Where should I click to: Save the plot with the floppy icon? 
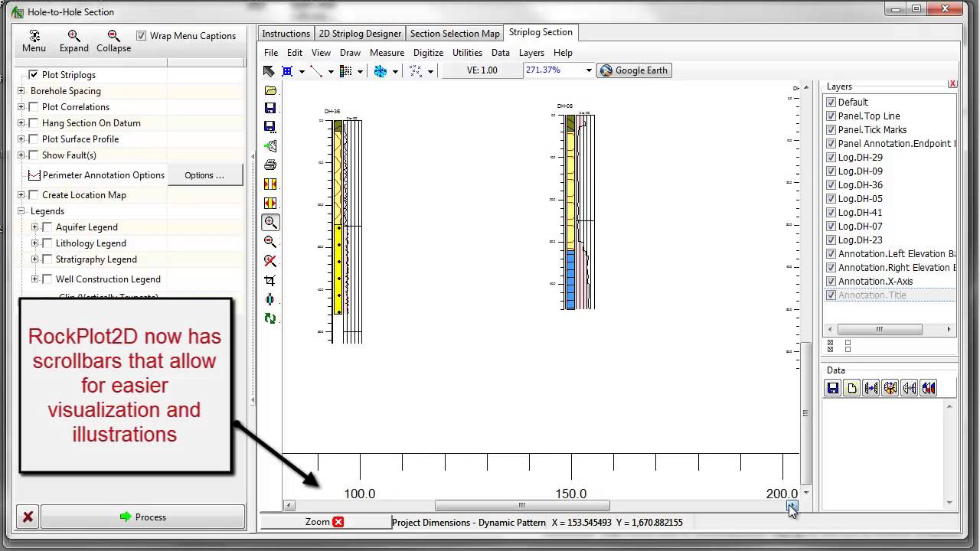pyautogui.click(x=270, y=108)
